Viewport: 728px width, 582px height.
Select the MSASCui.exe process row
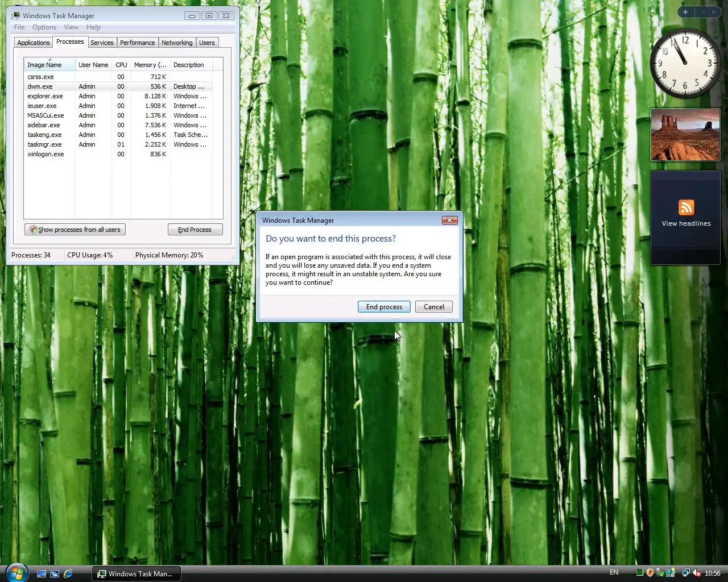[x=118, y=115]
